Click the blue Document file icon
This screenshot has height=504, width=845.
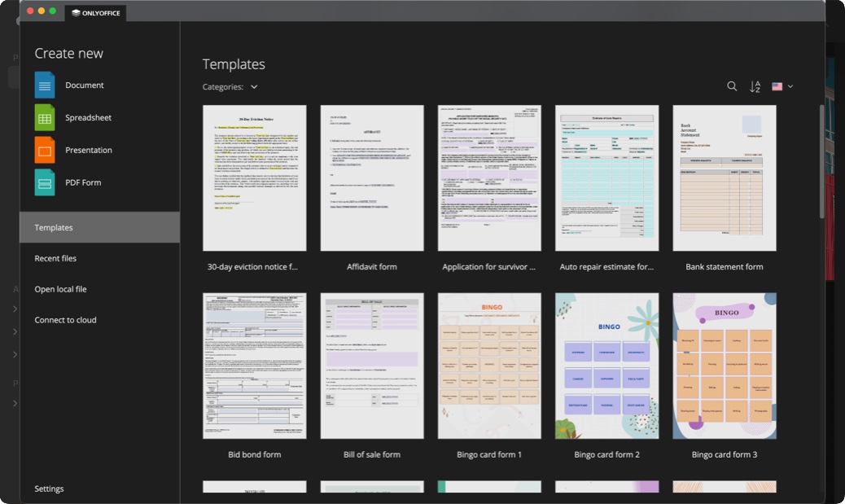click(45, 85)
